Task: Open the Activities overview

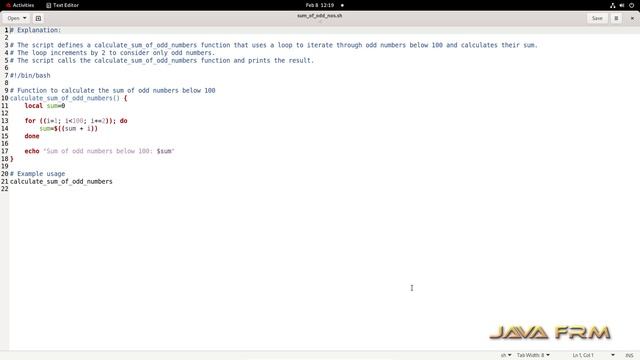Action: [20, 5]
